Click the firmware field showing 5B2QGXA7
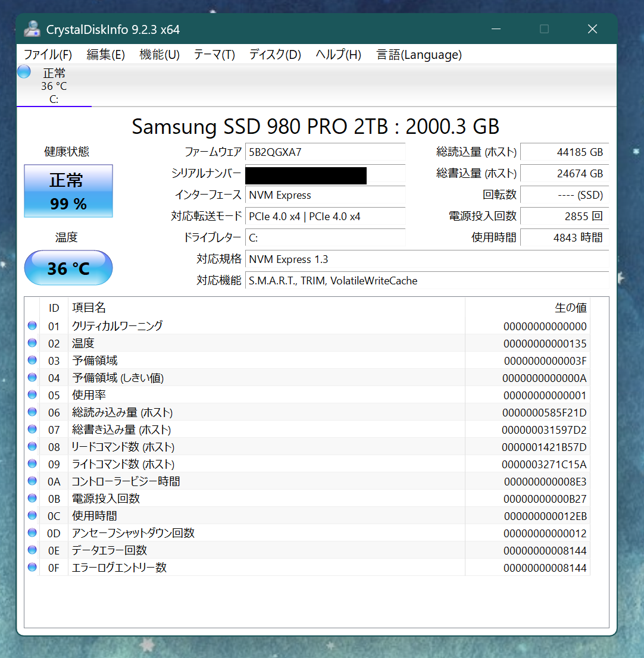 coord(326,152)
